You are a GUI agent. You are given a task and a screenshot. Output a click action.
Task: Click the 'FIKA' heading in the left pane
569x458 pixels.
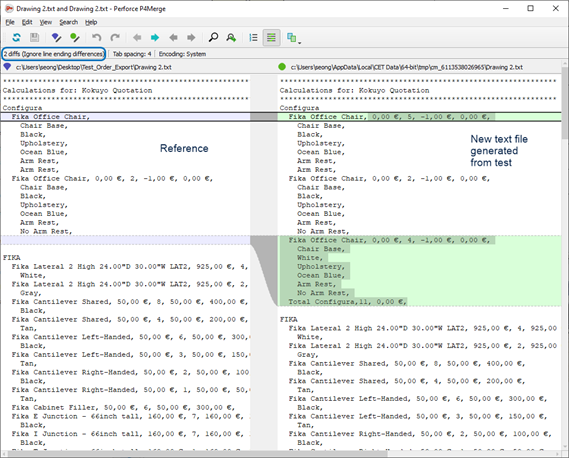12,258
